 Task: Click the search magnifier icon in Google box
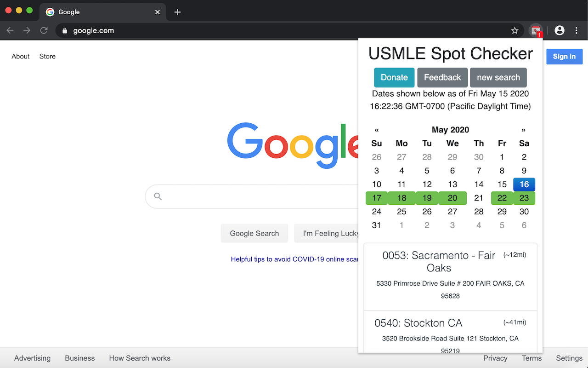[x=158, y=196]
